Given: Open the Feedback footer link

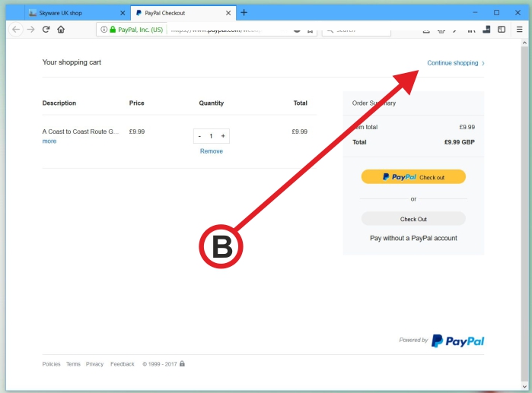Looking at the screenshot, I should click(x=123, y=364).
